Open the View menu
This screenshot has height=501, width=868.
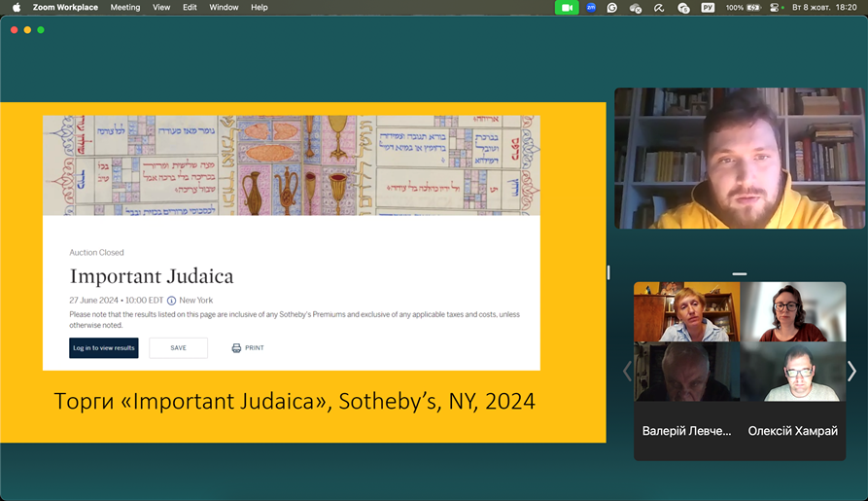pyautogui.click(x=161, y=7)
